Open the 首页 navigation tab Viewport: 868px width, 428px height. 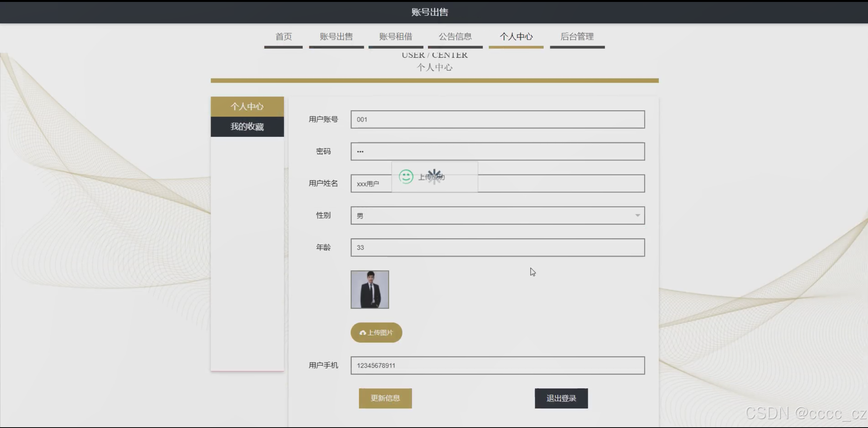point(284,37)
